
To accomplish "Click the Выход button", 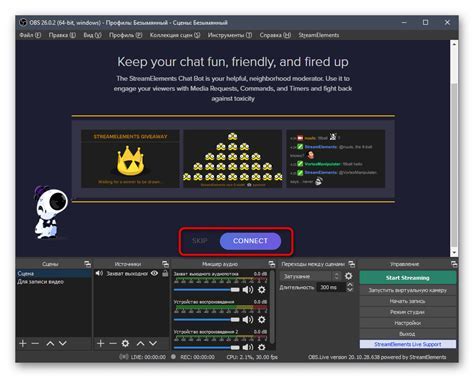I will click(408, 333).
